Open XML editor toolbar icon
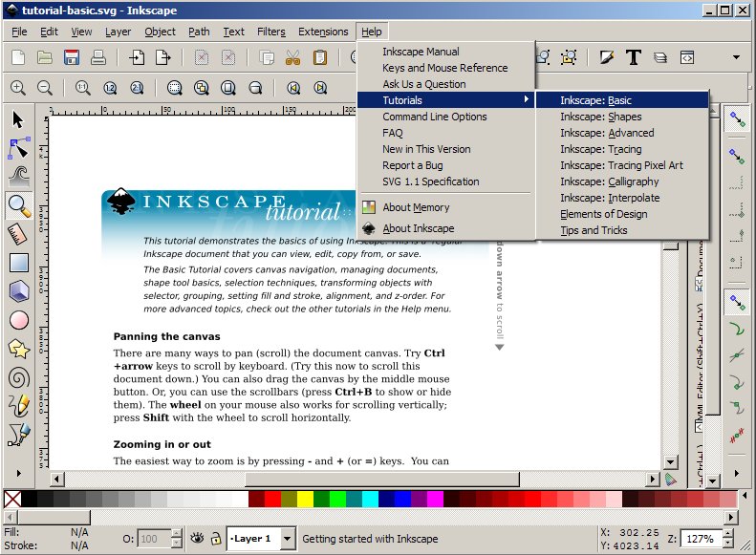 (x=687, y=57)
